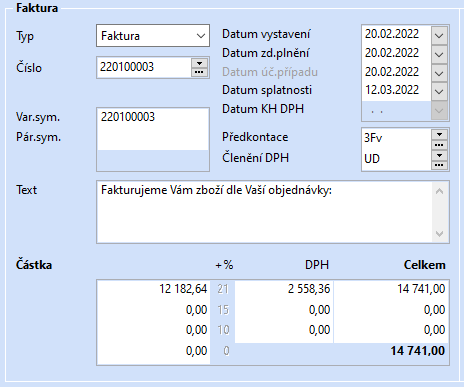
Task: Select the 2 558,36 DPH amount cell
Action: tap(284, 289)
